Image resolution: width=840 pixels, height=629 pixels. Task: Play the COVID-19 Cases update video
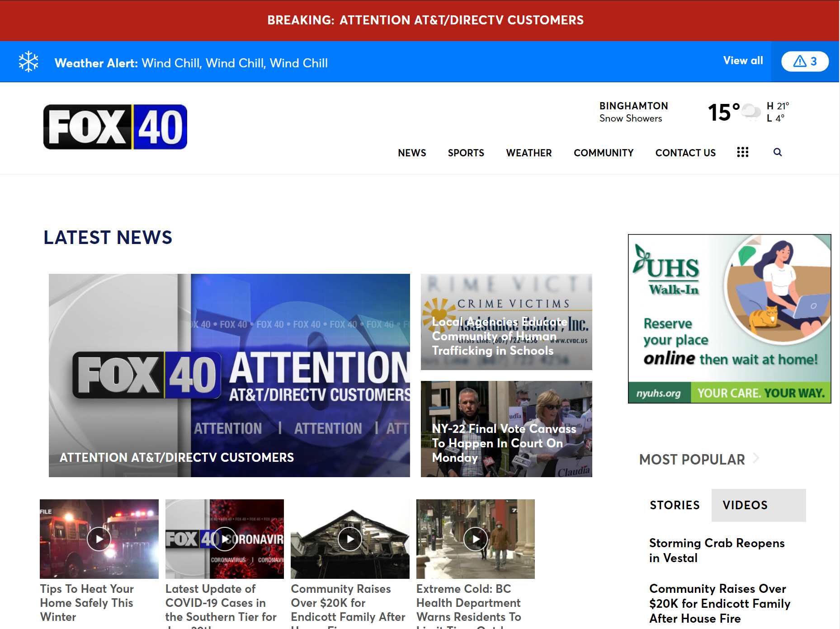pos(225,539)
